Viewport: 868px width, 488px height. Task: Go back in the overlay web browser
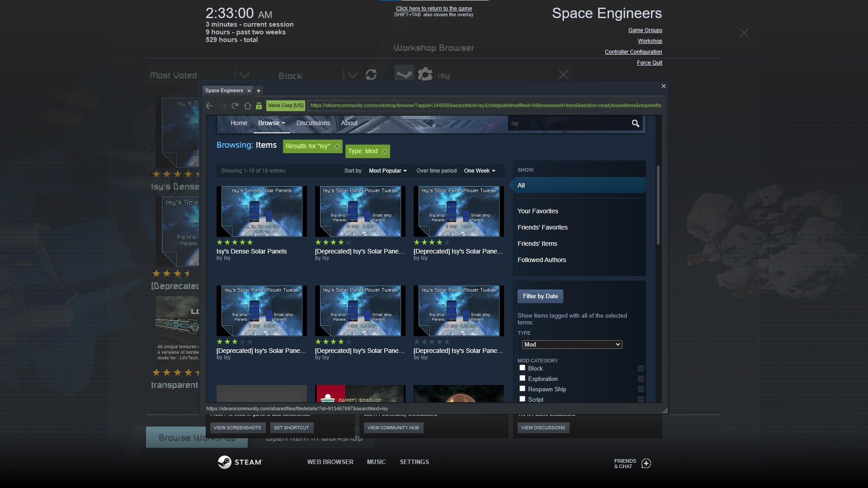(209, 106)
